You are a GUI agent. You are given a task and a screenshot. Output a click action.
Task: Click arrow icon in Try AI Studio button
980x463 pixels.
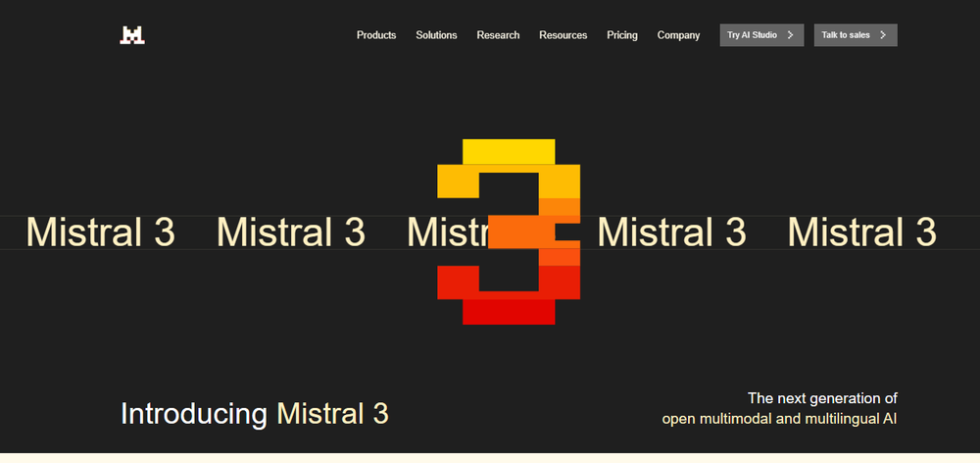click(x=791, y=35)
